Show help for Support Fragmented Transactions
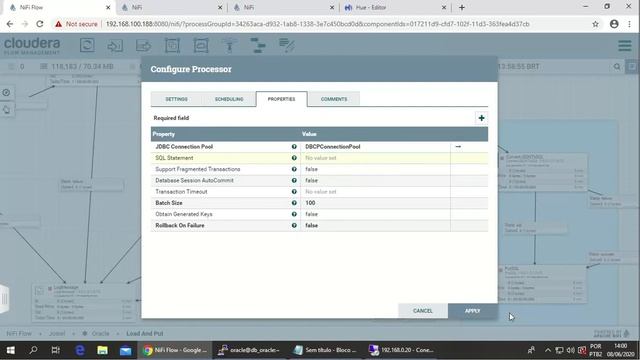640x360 pixels. (294, 169)
